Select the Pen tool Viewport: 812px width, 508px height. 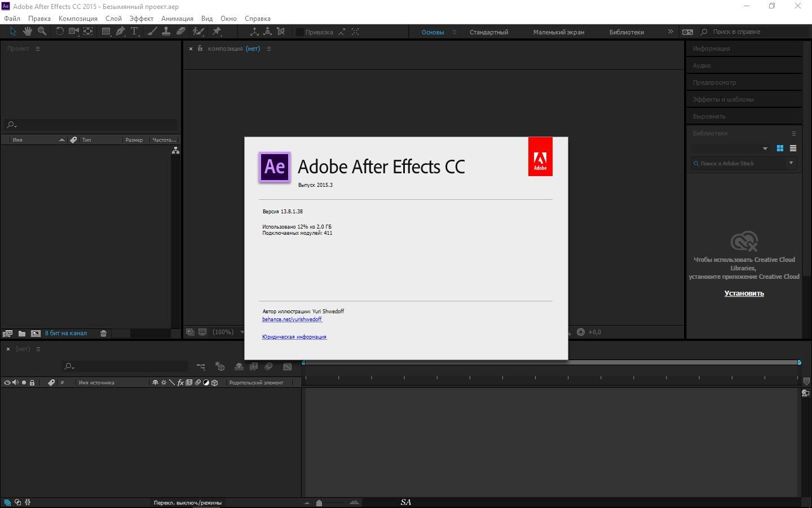click(120, 32)
